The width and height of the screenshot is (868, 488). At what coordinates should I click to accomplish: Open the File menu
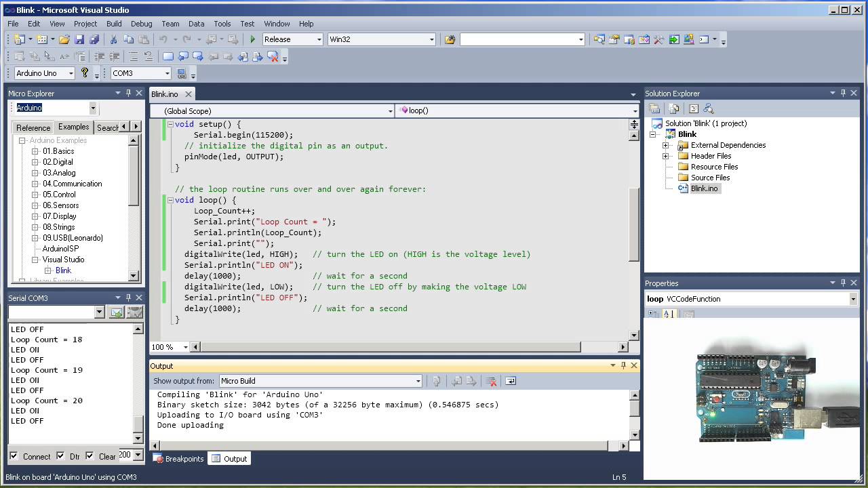(13, 24)
